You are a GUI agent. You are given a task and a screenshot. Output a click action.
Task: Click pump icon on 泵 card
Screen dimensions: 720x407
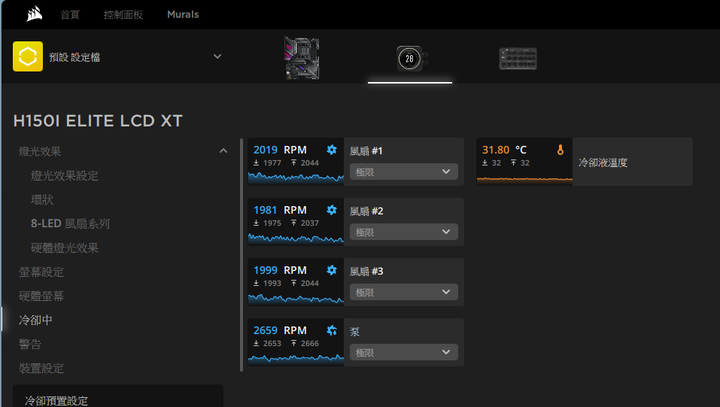coord(332,330)
